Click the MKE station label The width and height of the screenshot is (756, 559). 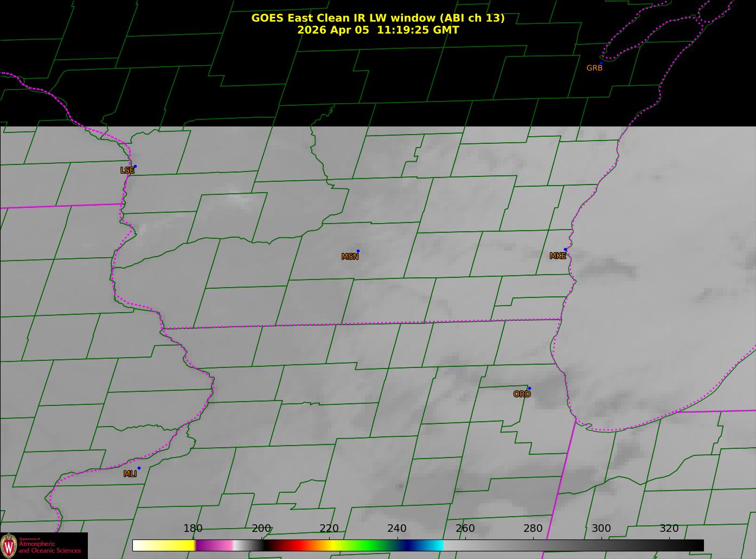tap(558, 256)
